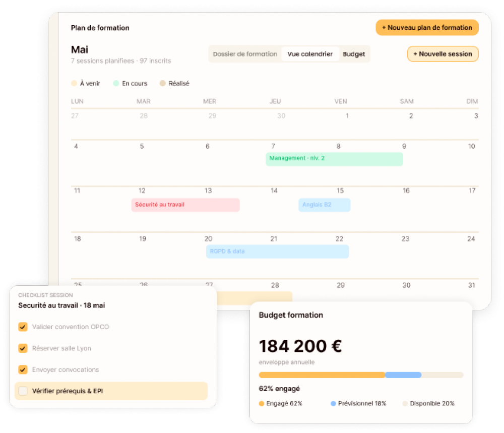The image size is (504, 433).
Task: Click 'Engagé 62%' legend item
Action: click(281, 403)
